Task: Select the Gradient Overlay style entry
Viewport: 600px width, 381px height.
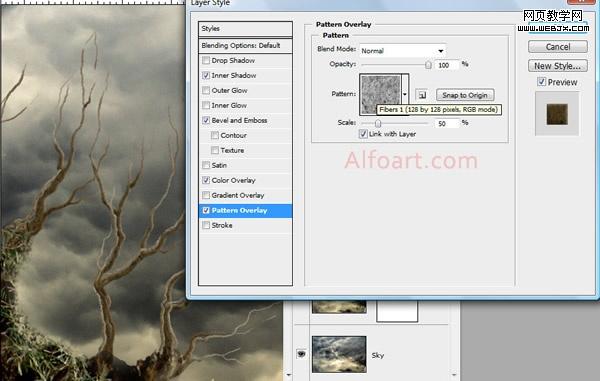Action: (x=238, y=195)
